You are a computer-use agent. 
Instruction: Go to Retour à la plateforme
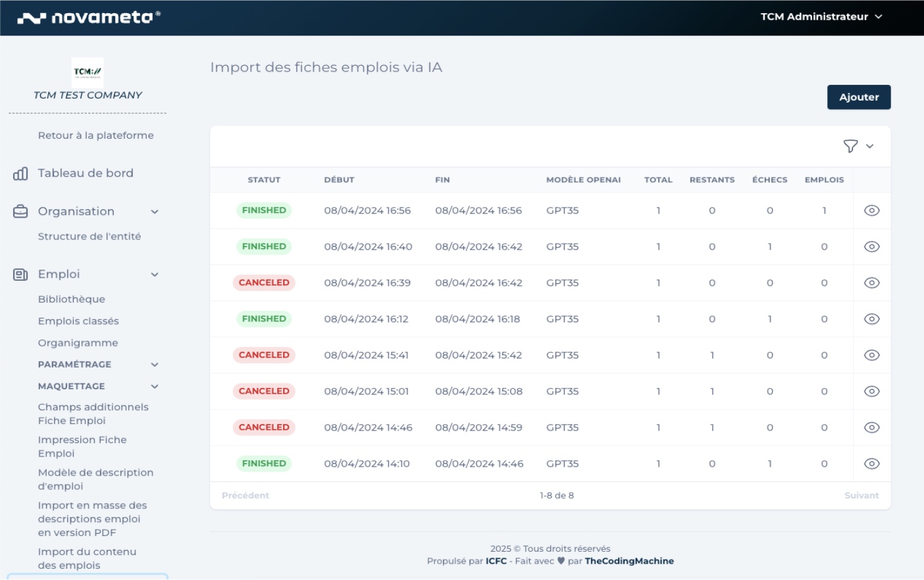tap(96, 135)
